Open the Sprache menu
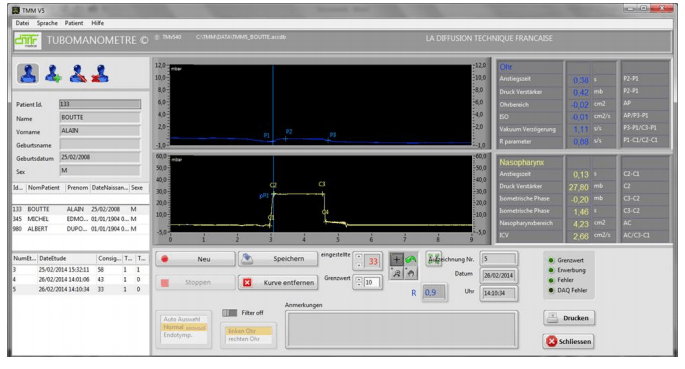685x369 pixels. coord(47,23)
